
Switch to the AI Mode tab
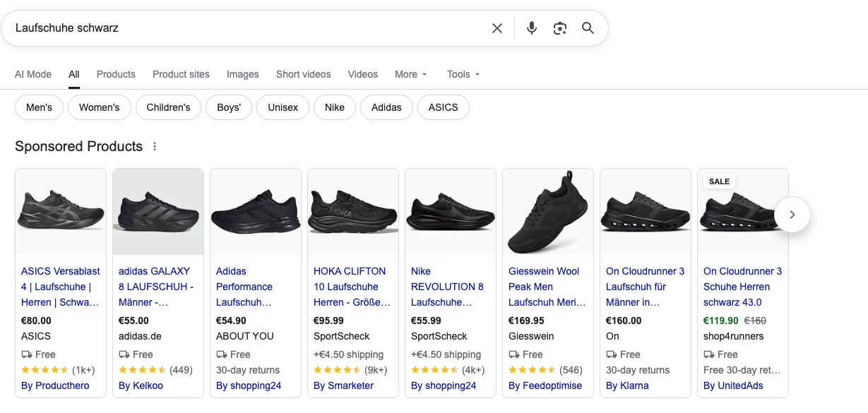33,74
